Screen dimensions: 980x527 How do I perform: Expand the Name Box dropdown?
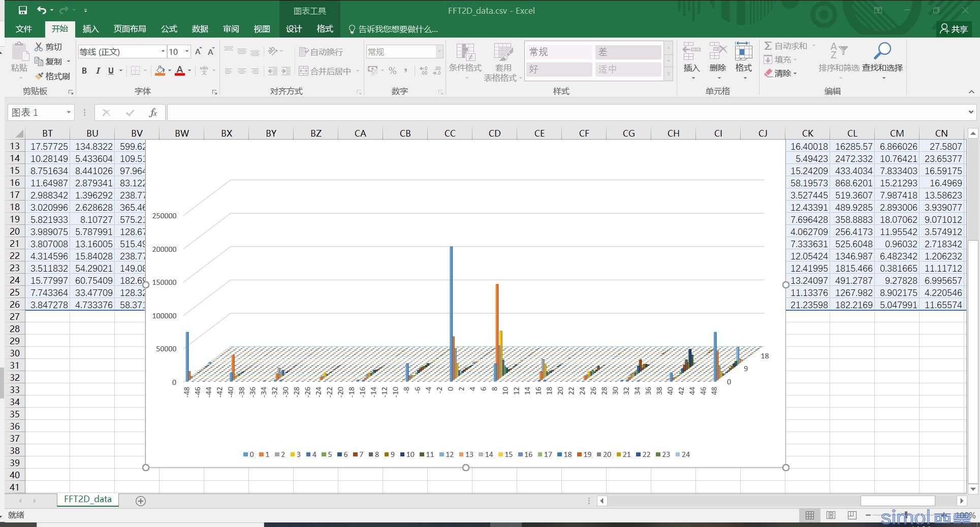[x=69, y=113]
